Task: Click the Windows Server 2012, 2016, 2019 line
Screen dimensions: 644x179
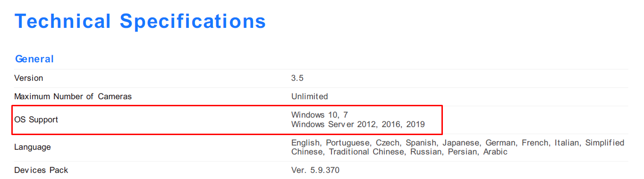Action: click(x=358, y=125)
